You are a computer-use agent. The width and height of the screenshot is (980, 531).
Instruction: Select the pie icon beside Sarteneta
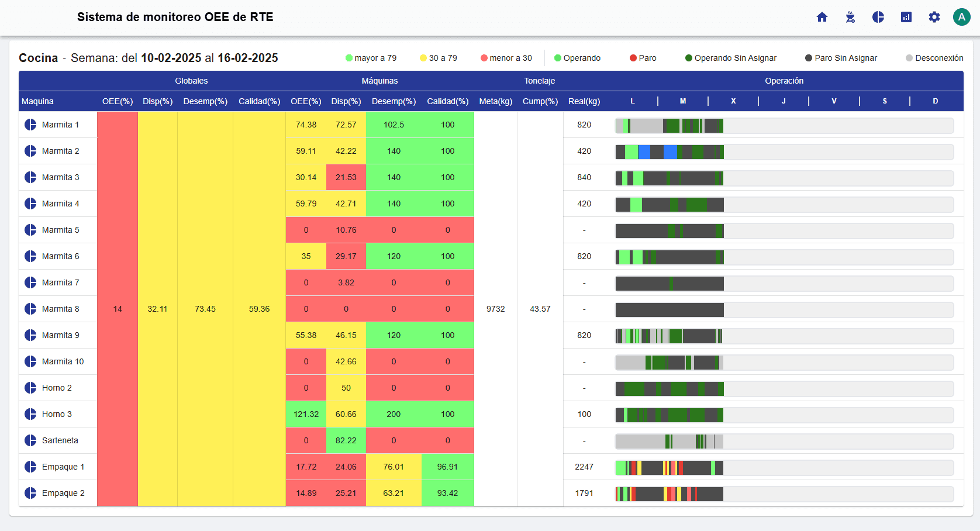coord(30,440)
